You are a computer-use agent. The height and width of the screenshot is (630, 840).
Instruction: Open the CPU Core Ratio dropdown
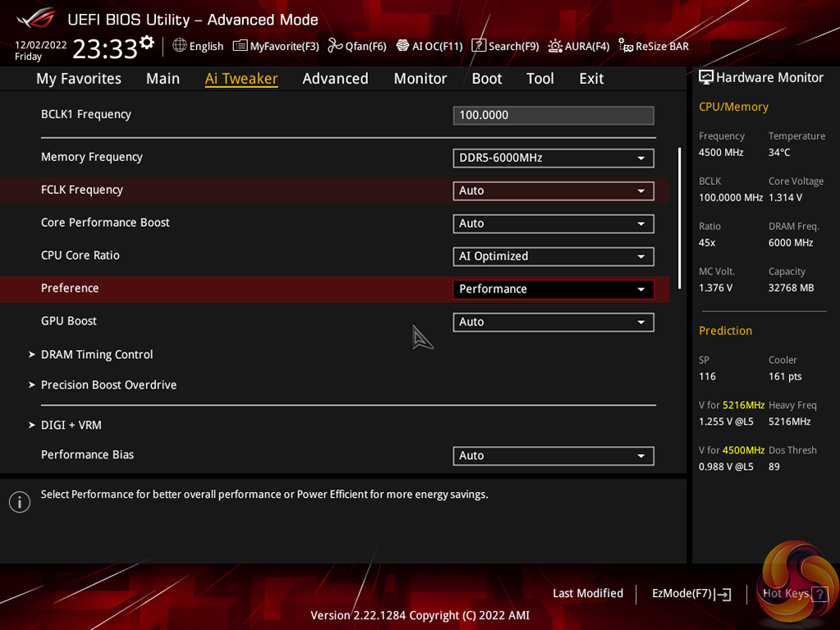[x=553, y=256]
